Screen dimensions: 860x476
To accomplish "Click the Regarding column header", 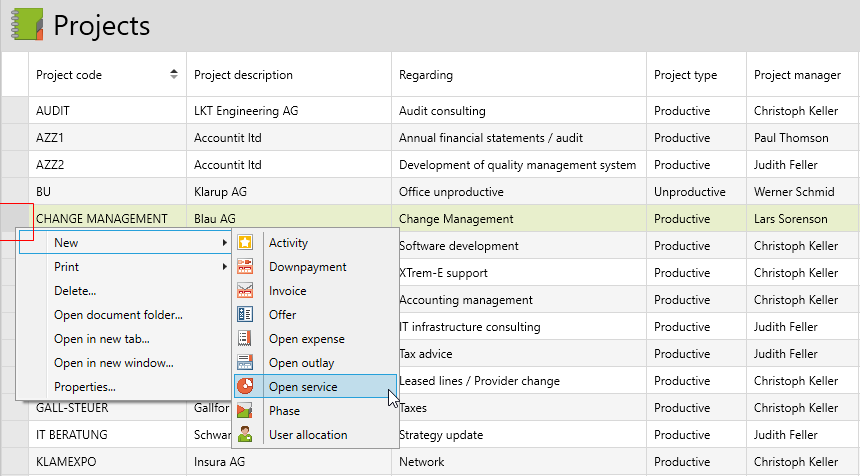I will pos(426,75).
